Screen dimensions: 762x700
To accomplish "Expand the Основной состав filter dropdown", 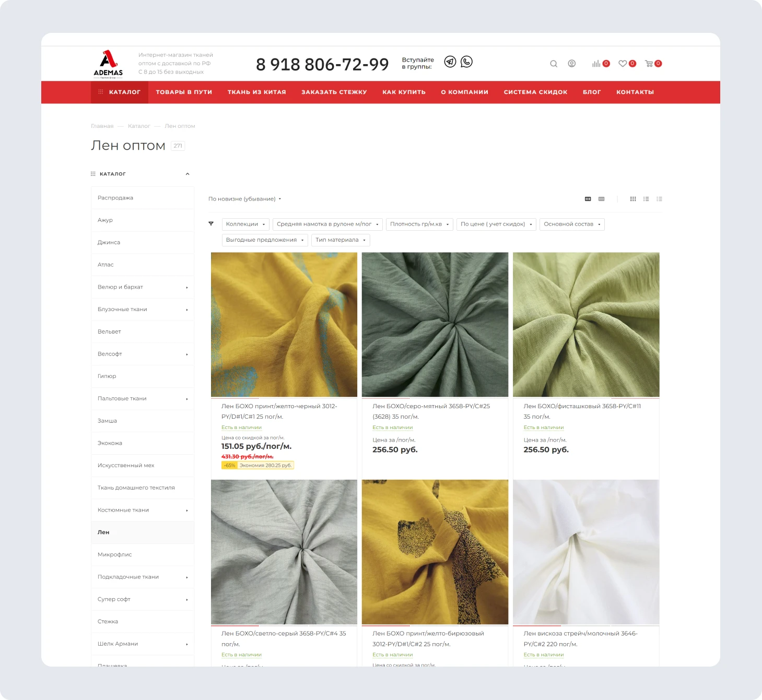I will point(571,224).
